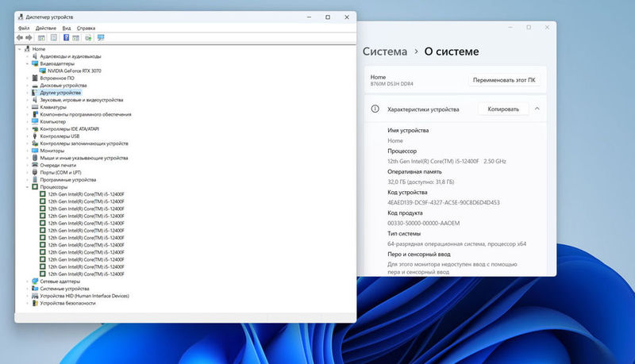Click the Forward arrow in Device Manager toolbar
This screenshot has height=364, width=635.
click(x=29, y=37)
